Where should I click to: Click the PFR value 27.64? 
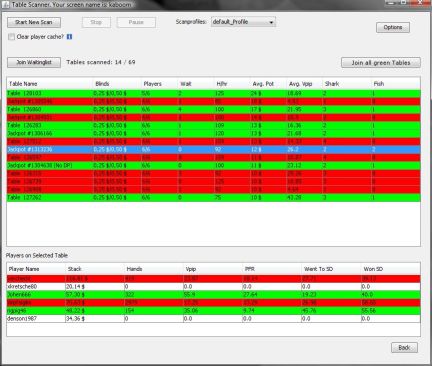tap(250, 295)
